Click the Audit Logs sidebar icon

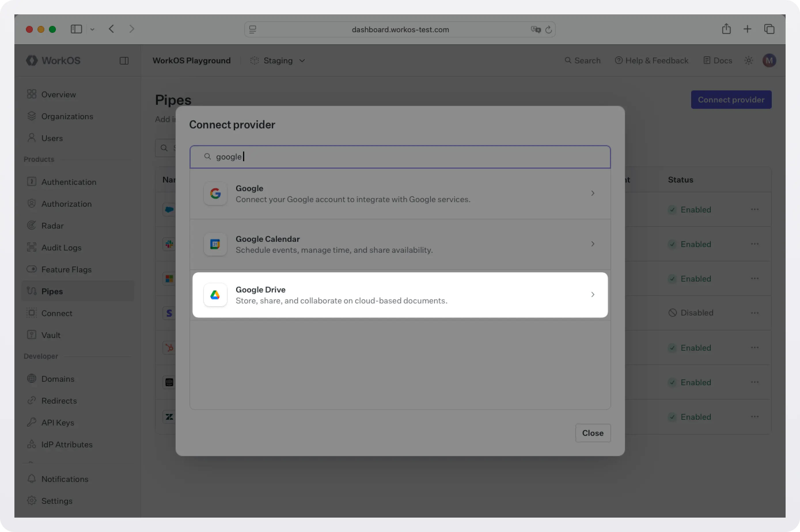point(32,247)
